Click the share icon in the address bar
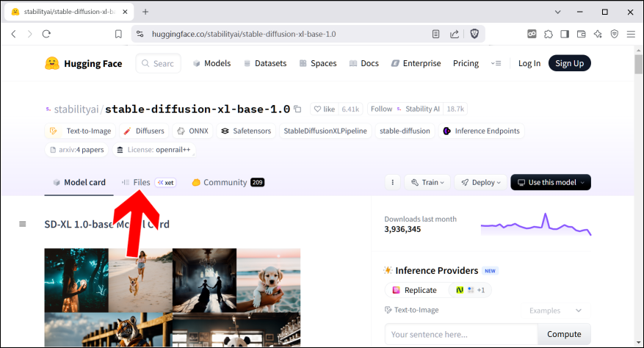Image resolution: width=644 pixels, height=348 pixels. click(x=455, y=34)
